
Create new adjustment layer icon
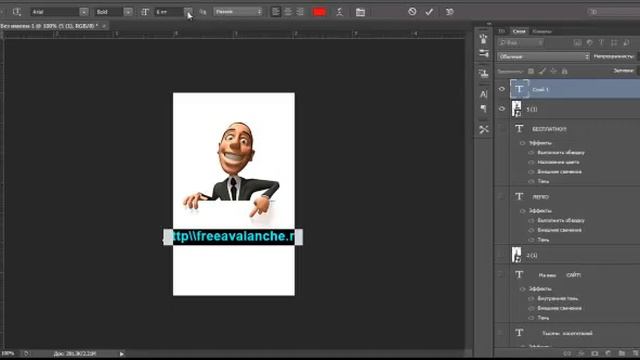tap(608, 353)
